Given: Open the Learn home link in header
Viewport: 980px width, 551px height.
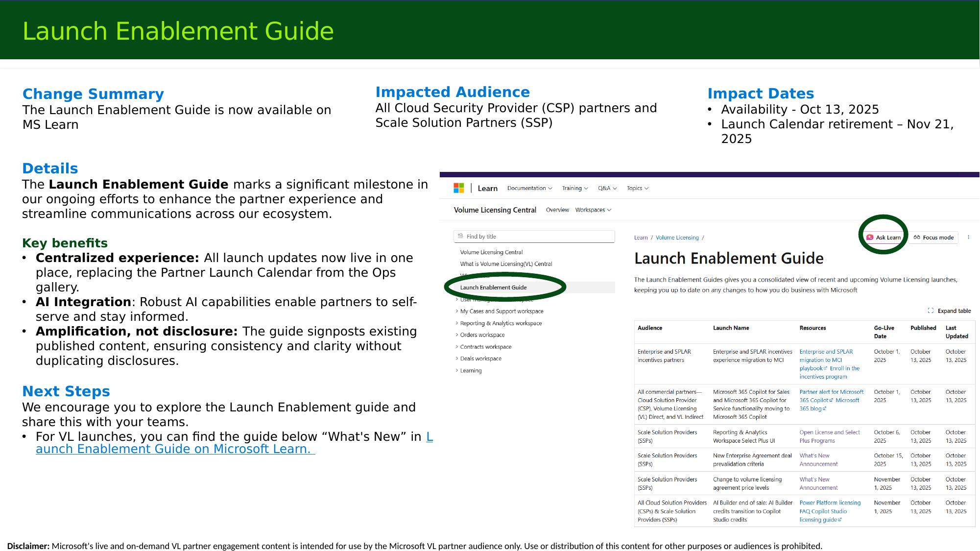Looking at the screenshot, I should click(x=487, y=189).
